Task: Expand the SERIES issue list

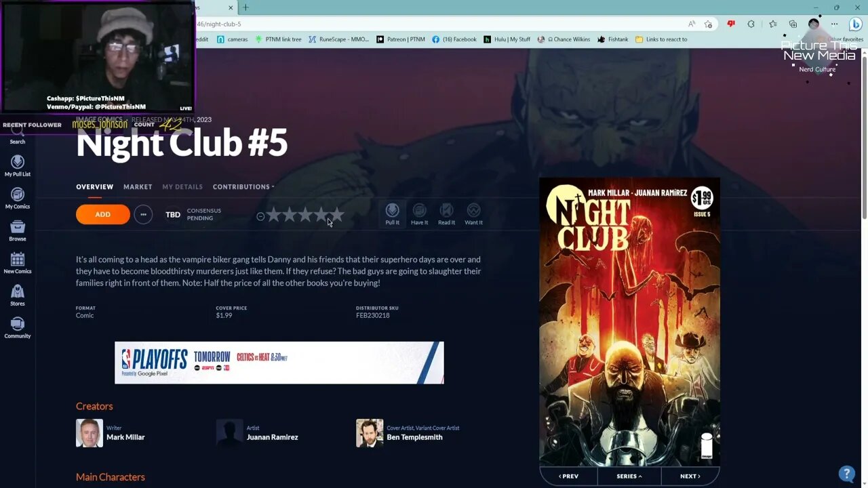Action: point(629,476)
